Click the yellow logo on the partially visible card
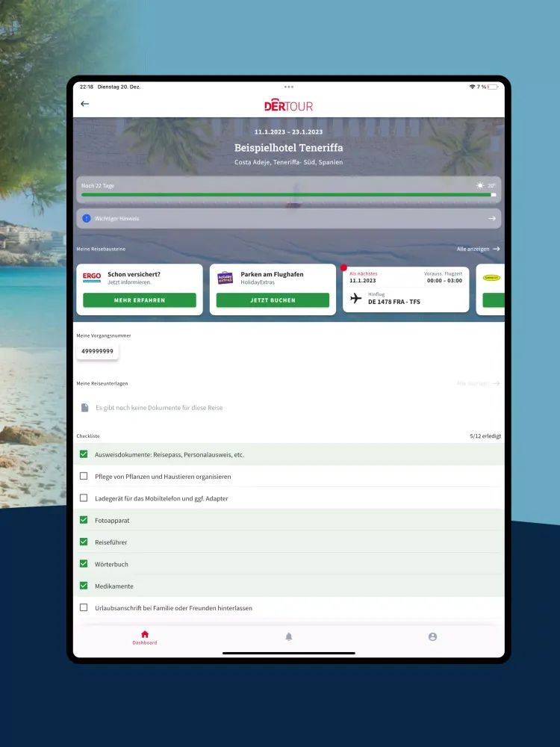The image size is (560, 747). coord(491,278)
